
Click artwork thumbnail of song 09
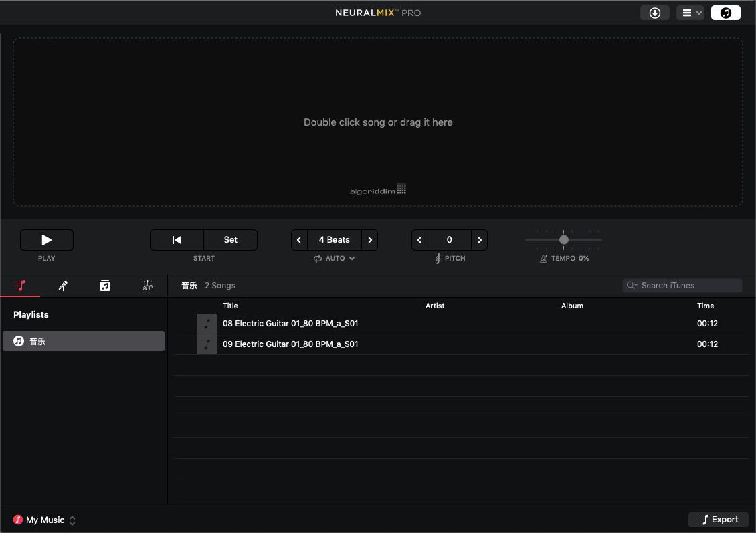coord(207,344)
